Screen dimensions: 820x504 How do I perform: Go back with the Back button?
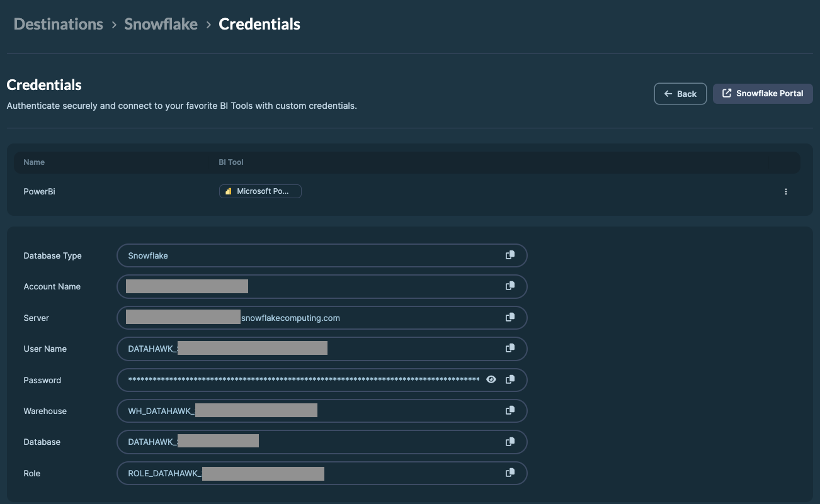[680, 94]
